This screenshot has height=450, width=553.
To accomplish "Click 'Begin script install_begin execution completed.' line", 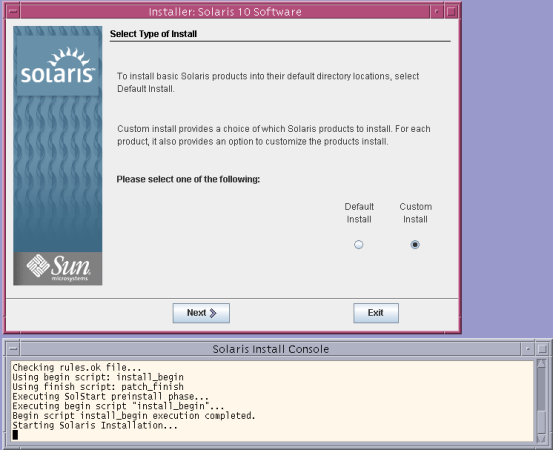I will click(134, 415).
